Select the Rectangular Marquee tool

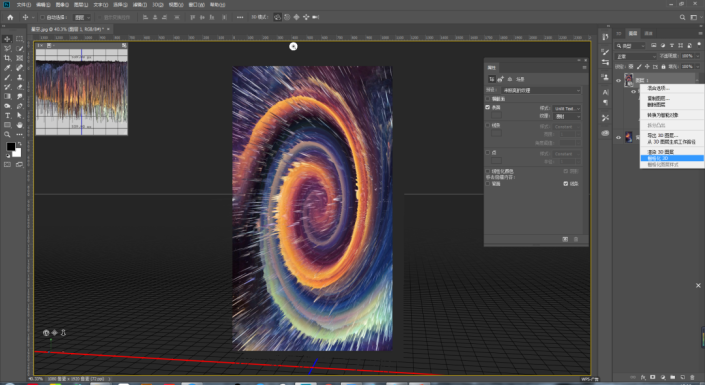pos(20,39)
